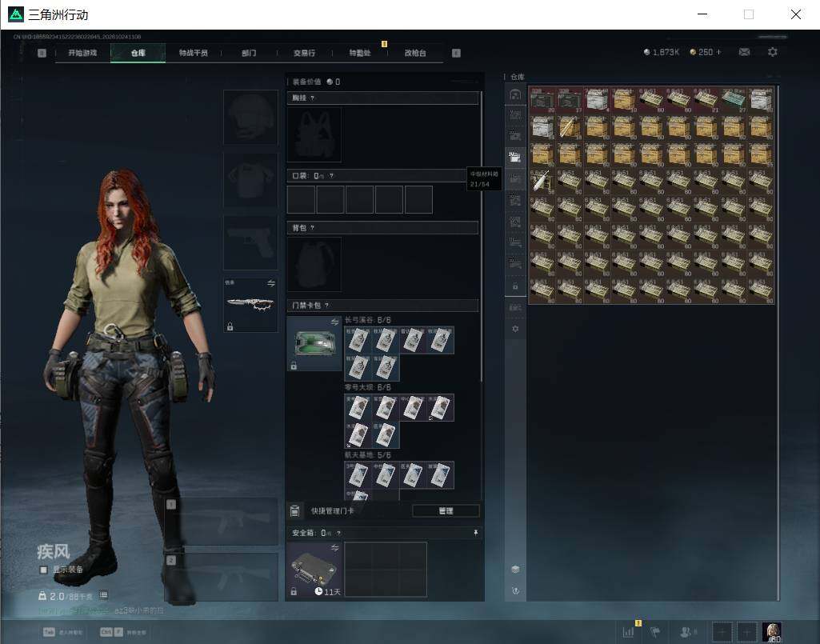Select the empty backpack slot

pyautogui.click(x=314, y=264)
